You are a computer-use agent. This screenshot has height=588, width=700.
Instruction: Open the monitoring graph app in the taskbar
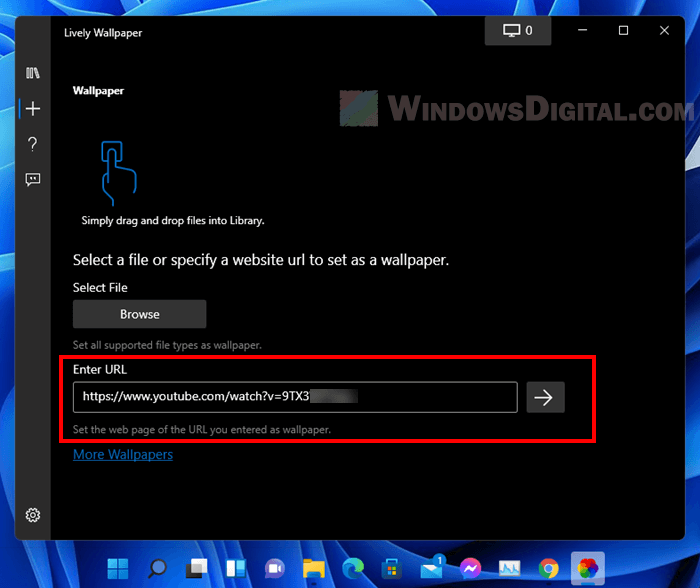tap(509, 569)
